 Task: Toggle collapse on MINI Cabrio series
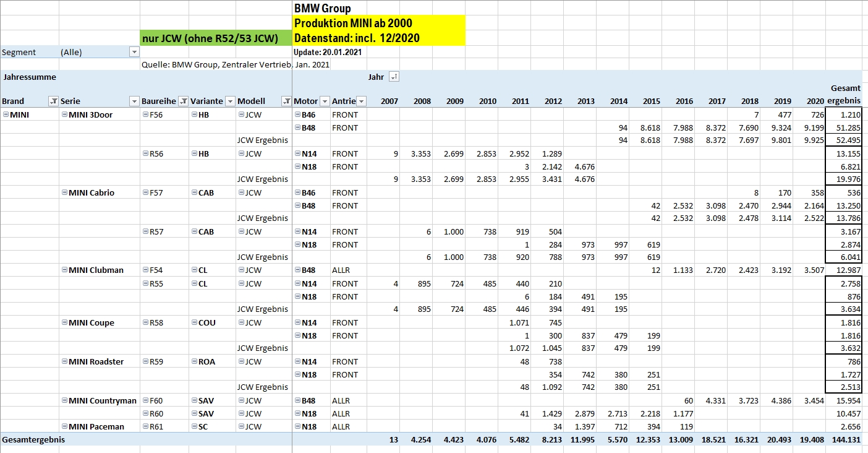[x=64, y=192]
